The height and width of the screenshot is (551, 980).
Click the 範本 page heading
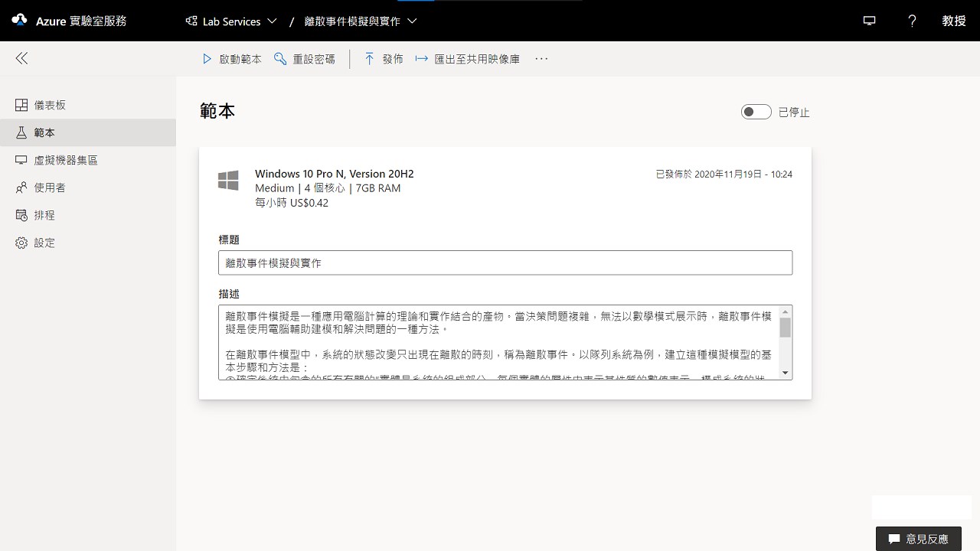(217, 111)
